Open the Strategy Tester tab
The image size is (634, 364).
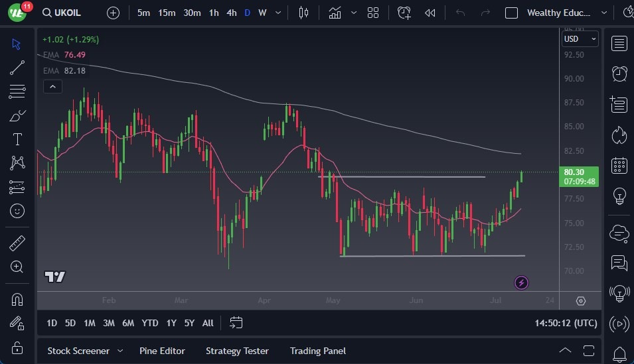pyautogui.click(x=237, y=351)
